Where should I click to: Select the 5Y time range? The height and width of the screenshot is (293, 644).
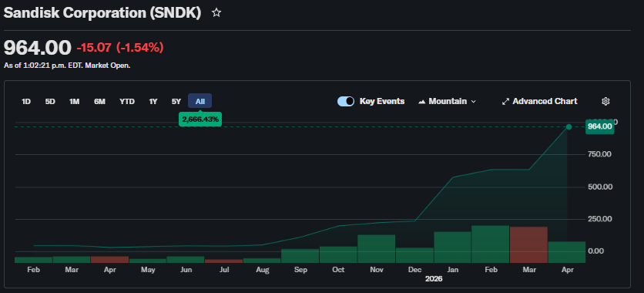(176, 102)
